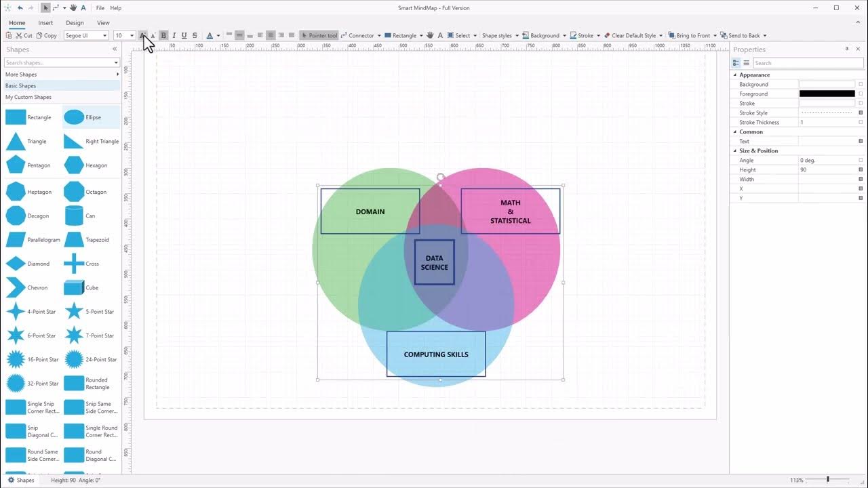Open the Connector type dropdown arrow
This screenshot has height=488, width=868.
pyautogui.click(x=379, y=35)
